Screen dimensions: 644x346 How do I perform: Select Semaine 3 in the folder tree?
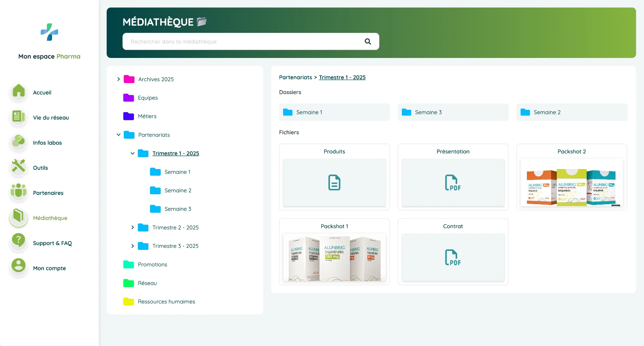[178, 209]
